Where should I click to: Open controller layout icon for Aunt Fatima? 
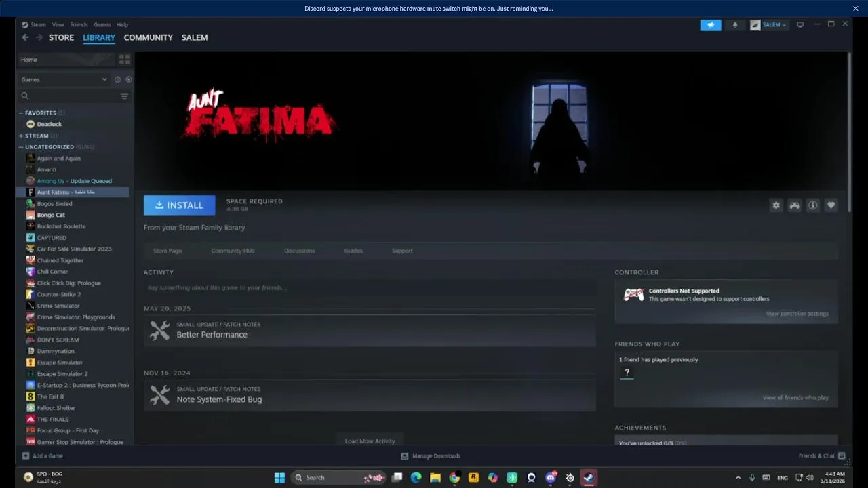[x=794, y=205]
